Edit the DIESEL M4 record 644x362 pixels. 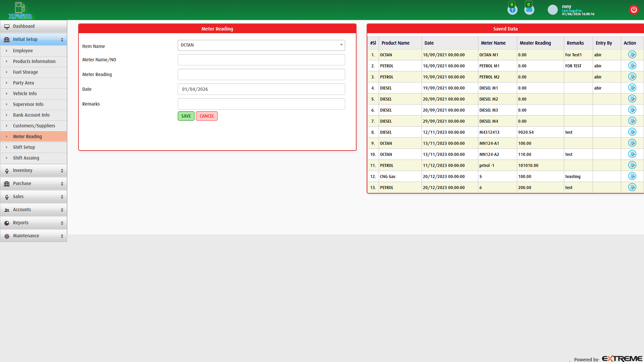pos(633,121)
